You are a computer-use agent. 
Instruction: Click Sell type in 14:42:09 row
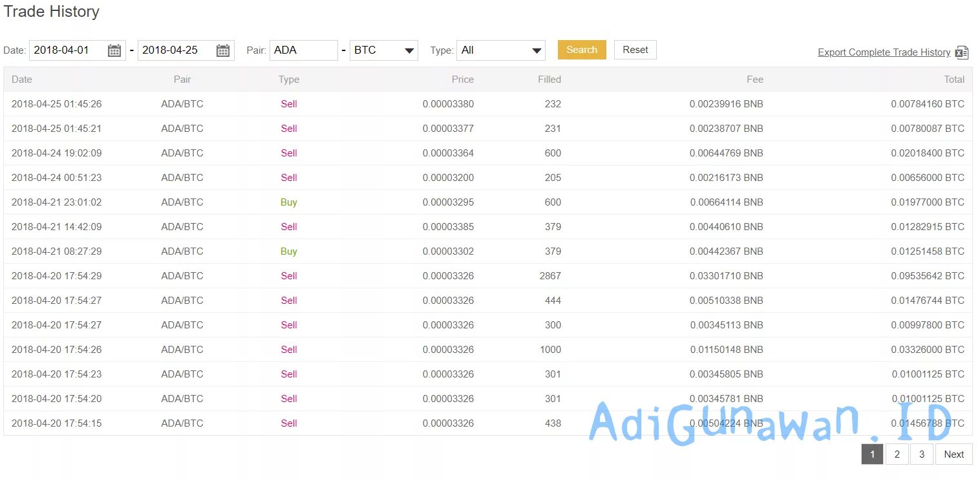pos(289,227)
